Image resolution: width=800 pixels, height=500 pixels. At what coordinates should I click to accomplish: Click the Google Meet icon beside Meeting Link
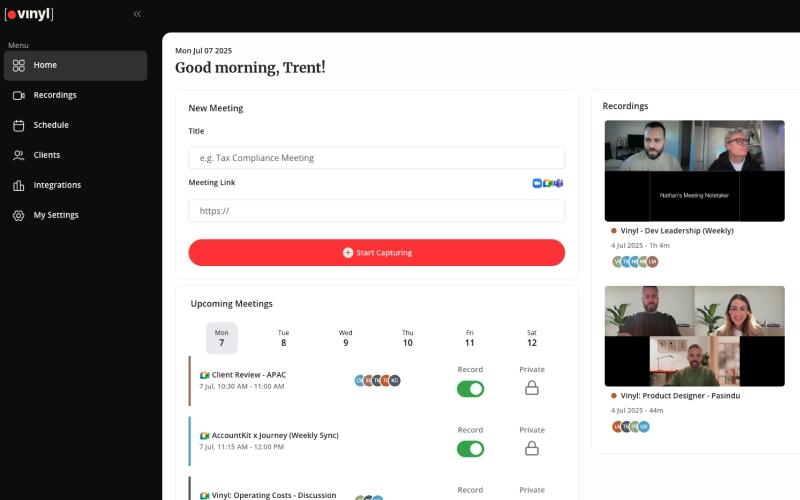click(547, 183)
